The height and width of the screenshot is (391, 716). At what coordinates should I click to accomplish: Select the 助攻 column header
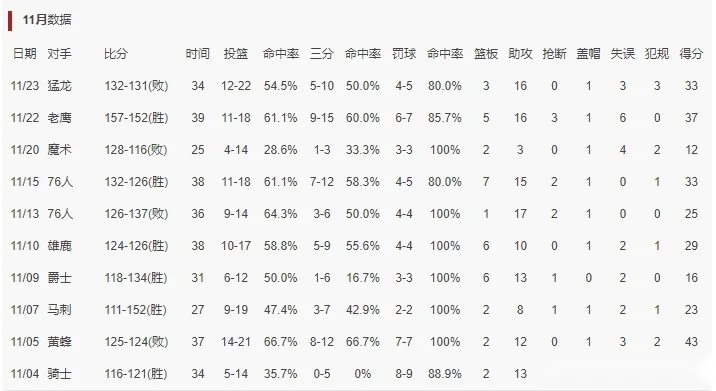pos(520,53)
